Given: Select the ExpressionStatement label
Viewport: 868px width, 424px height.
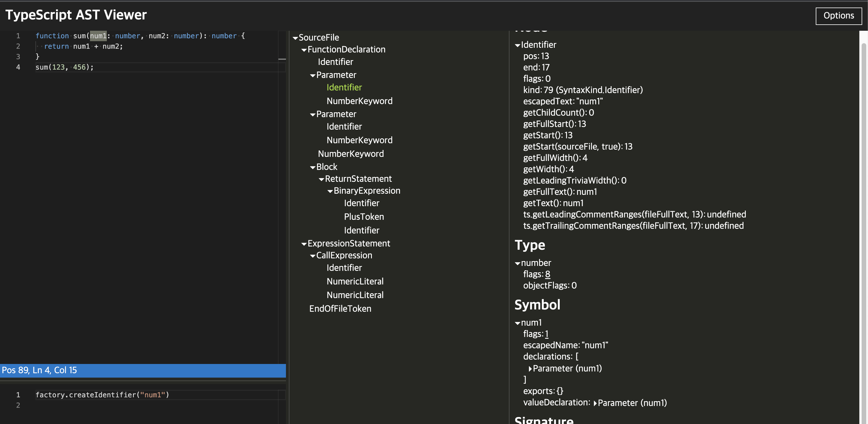Looking at the screenshot, I should point(349,243).
